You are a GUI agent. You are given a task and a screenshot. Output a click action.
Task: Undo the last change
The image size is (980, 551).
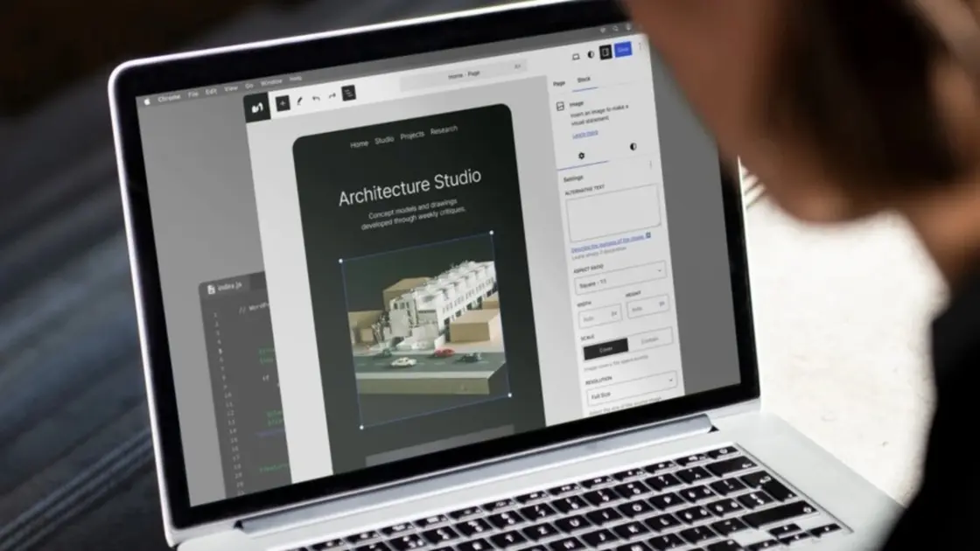tap(316, 98)
